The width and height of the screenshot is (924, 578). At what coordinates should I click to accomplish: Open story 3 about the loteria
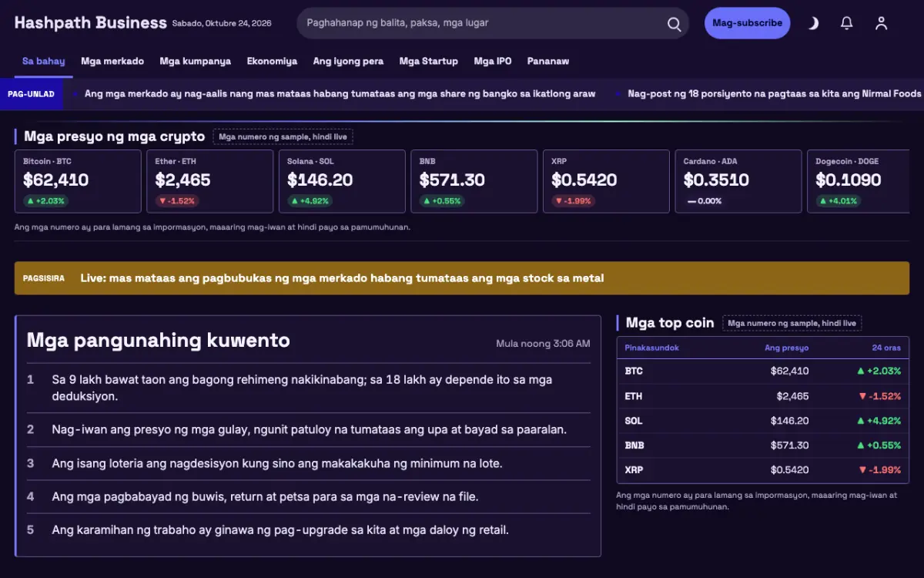(x=308, y=463)
